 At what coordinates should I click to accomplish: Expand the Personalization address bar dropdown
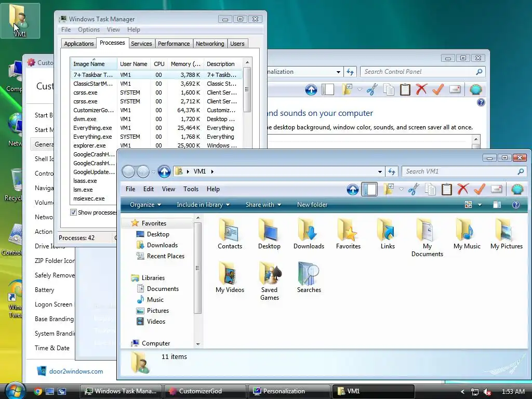point(338,72)
